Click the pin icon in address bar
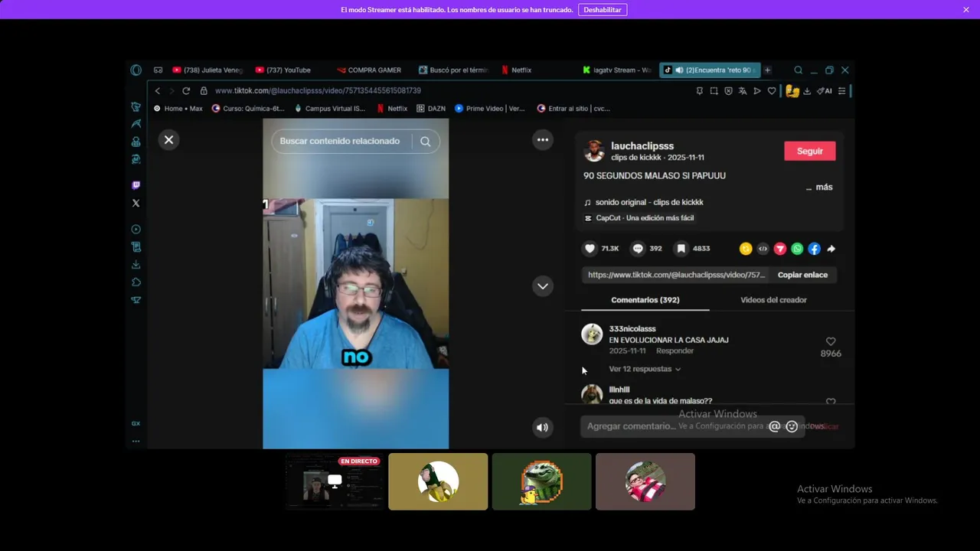The height and width of the screenshot is (551, 980). (x=699, y=91)
